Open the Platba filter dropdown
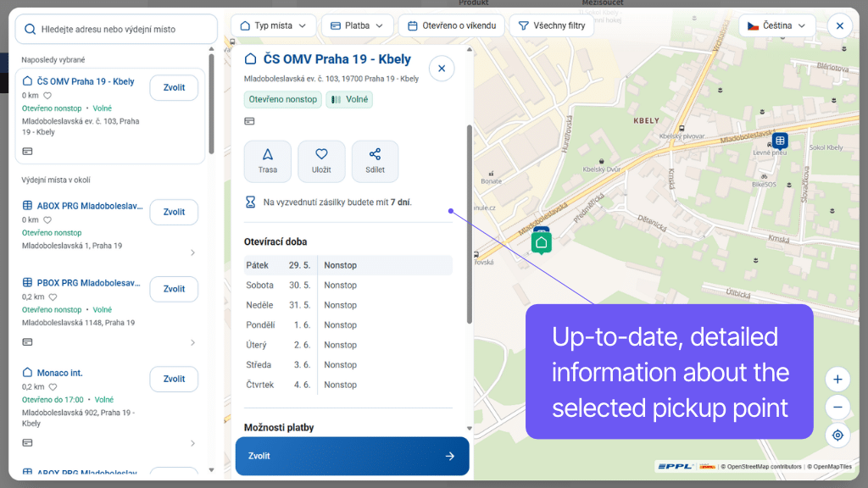Screen dimensions: 868x488 pos(357,25)
